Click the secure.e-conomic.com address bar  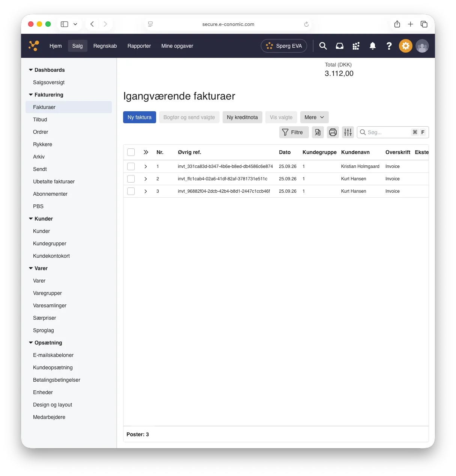(228, 24)
